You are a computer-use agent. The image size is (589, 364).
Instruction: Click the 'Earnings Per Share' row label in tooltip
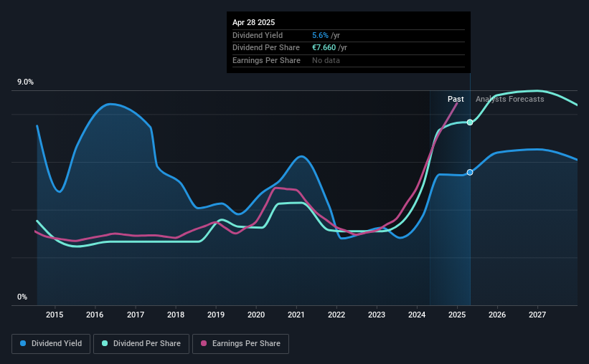266,60
